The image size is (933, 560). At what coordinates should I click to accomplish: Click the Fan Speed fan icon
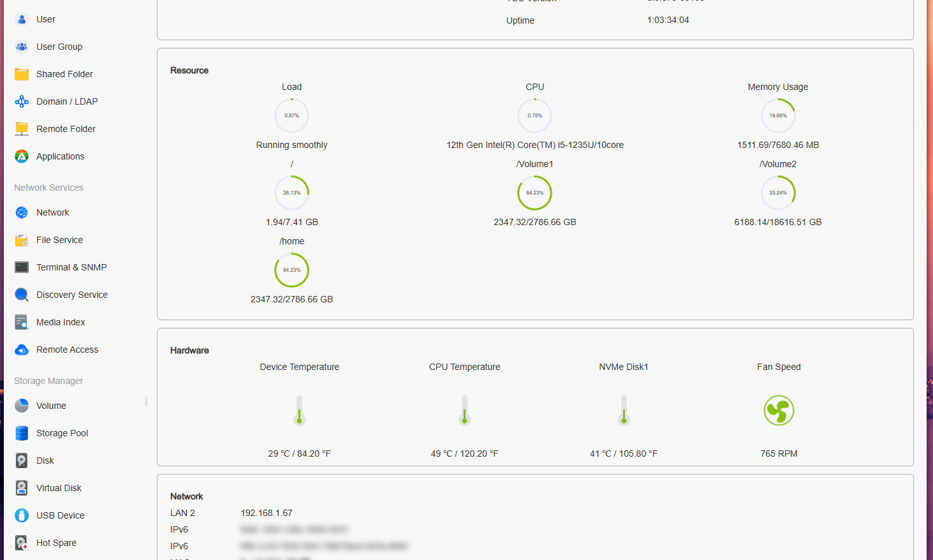tap(779, 410)
